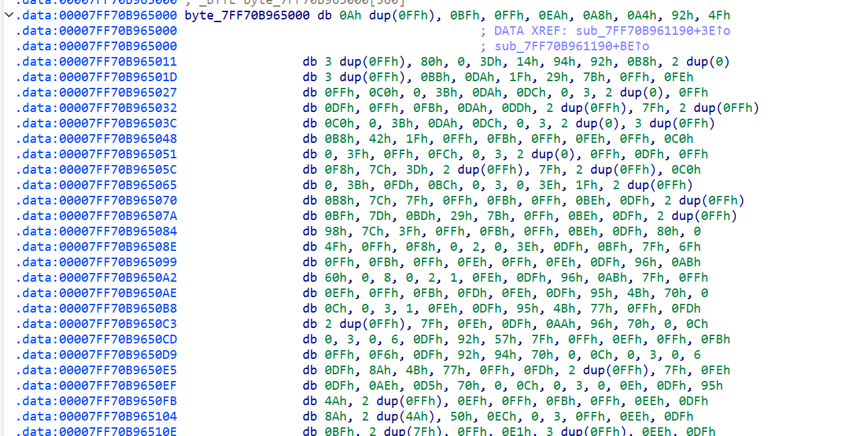This screenshot has width=868, height=436.
Task: Select address .data:00007FF70B965048
Action: tap(97, 139)
